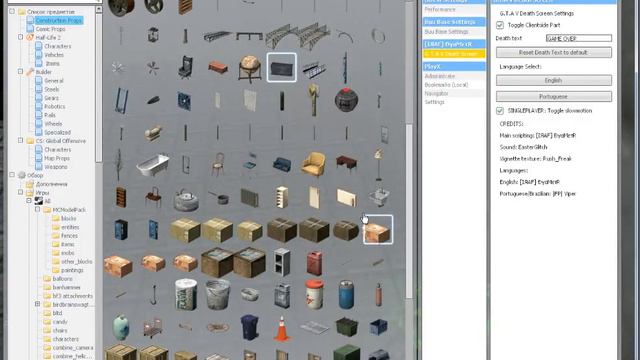Select the white bathtub prop thumbnail
This screenshot has height=360, width=640.
[153, 164]
